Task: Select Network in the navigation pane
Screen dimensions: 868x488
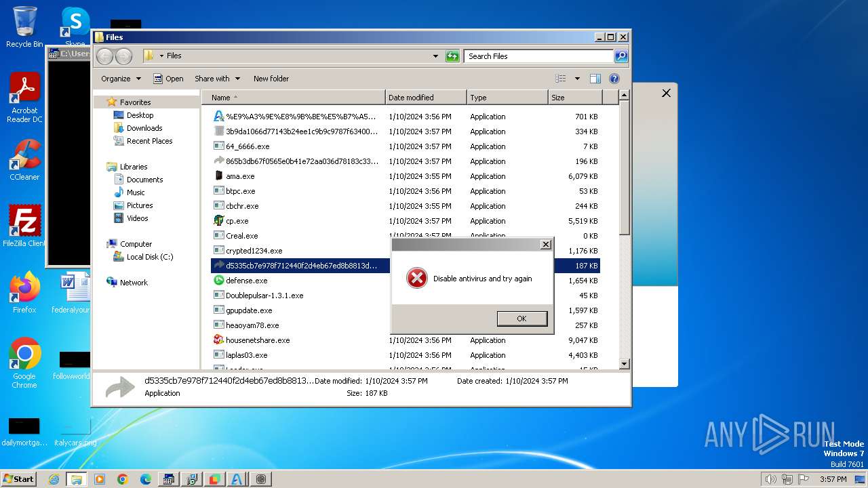Action: pos(134,283)
